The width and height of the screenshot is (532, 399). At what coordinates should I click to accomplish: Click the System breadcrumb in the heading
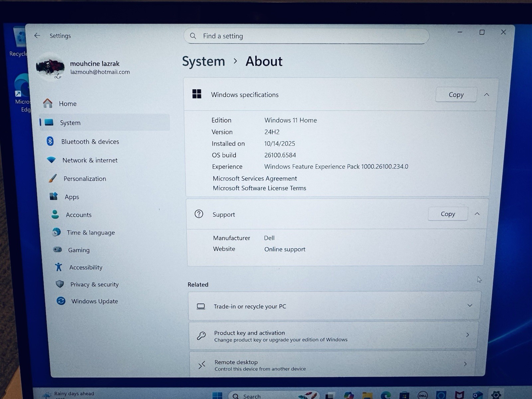pyautogui.click(x=203, y=62)
